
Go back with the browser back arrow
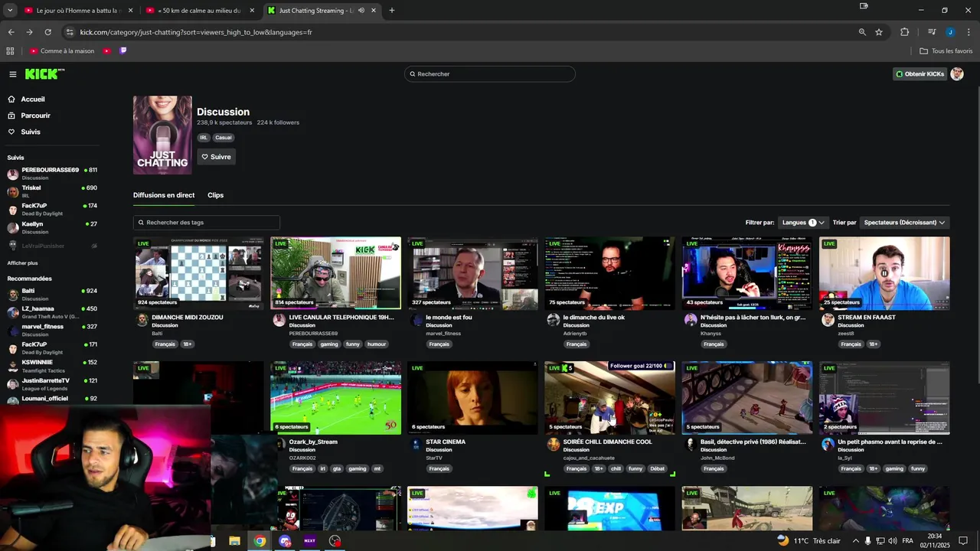[x=11, y=32]
